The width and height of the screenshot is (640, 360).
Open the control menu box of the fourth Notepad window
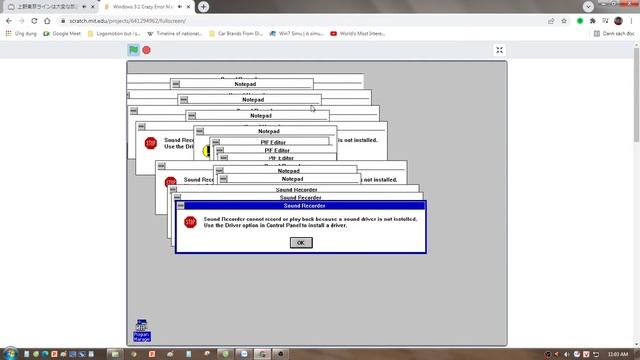coord(200,131)
